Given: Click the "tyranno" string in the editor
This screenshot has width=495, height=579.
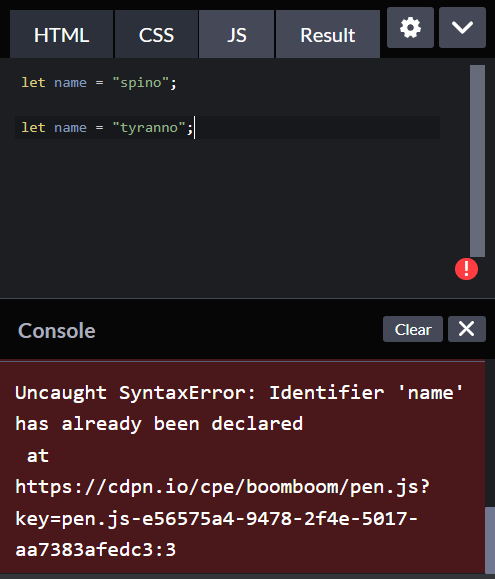Looking at the screenshot, I should tap(149, 128).
